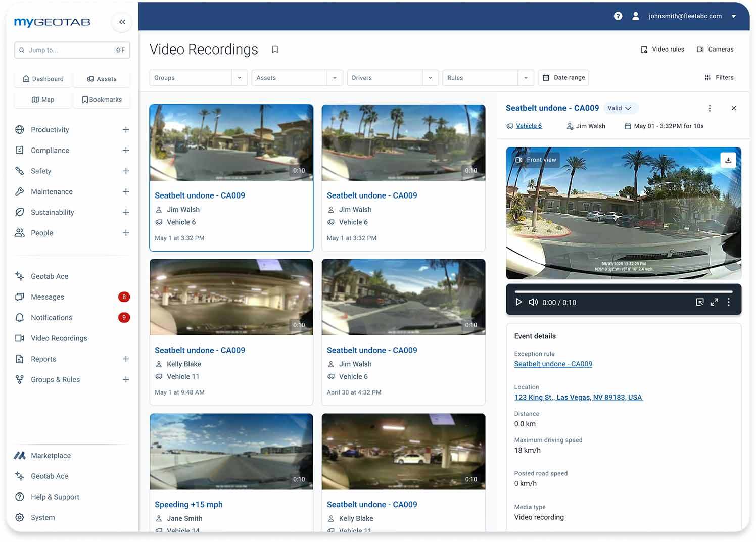
Task: Switch to the Map page
Action: tap(42, 100)
